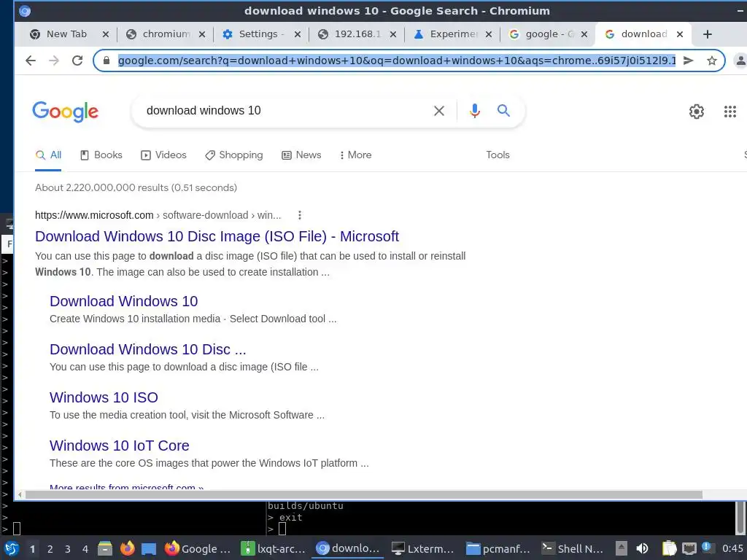Image resolution: width=747 pixels, height=560 pixels.
Task: Switch to the Lxterminal taskbar window
Action: 423,548
